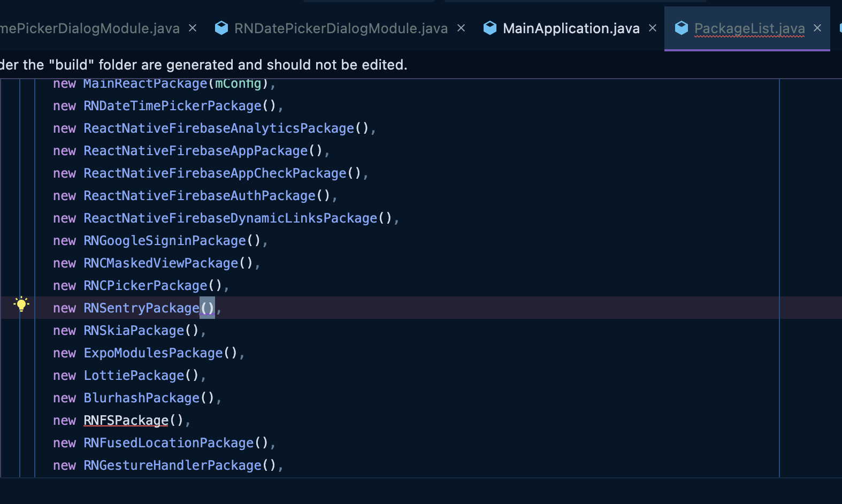Close the partially visible PickerDialogModule.java tab
Image resolution: width=842 pixels, height=504 pixels.
click(x=193, y=28)
